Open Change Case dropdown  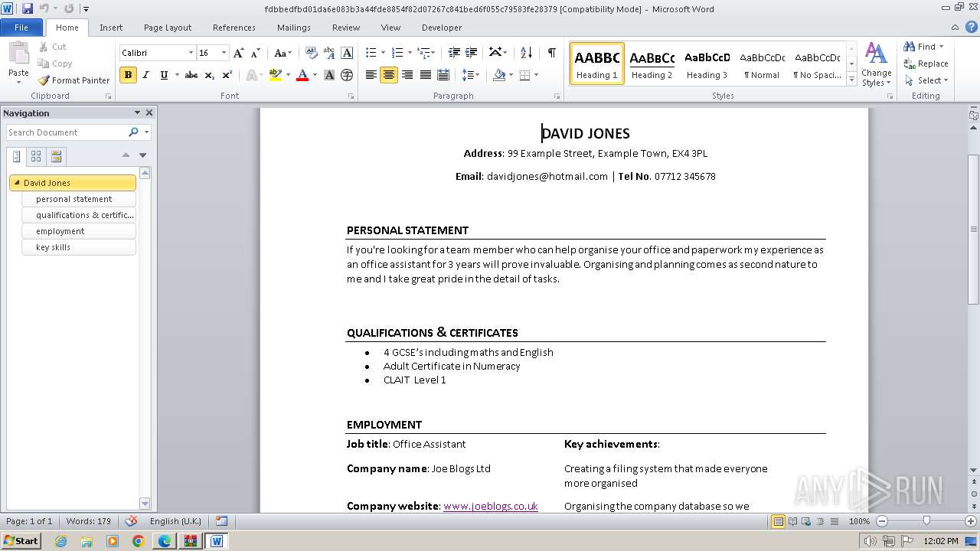point(283,53)
